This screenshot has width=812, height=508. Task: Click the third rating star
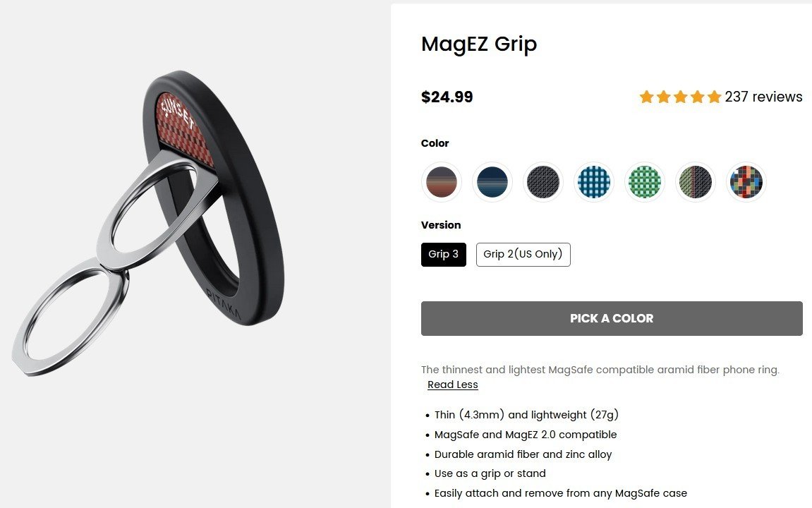681,97
